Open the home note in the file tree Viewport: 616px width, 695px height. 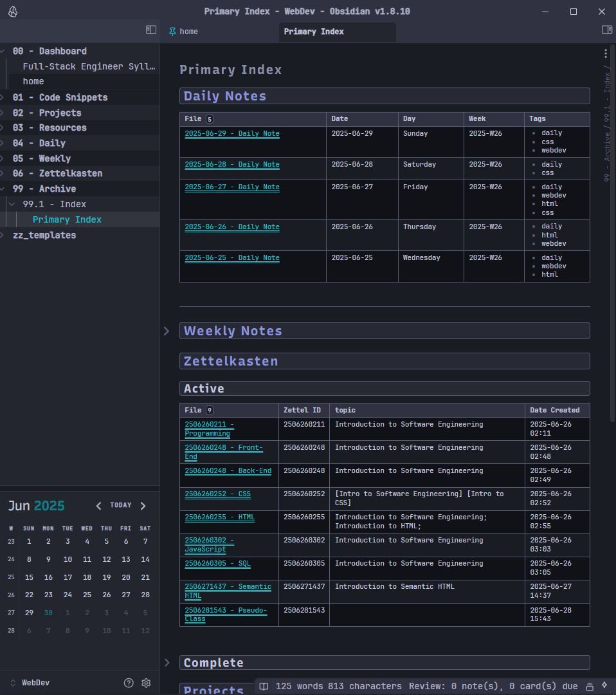coord(33,82)
